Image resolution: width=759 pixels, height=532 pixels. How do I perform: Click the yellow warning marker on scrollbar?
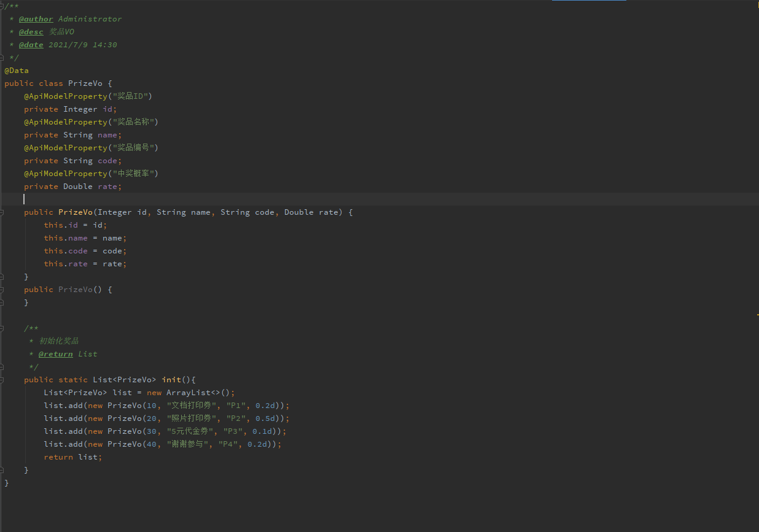coord(757,315)
